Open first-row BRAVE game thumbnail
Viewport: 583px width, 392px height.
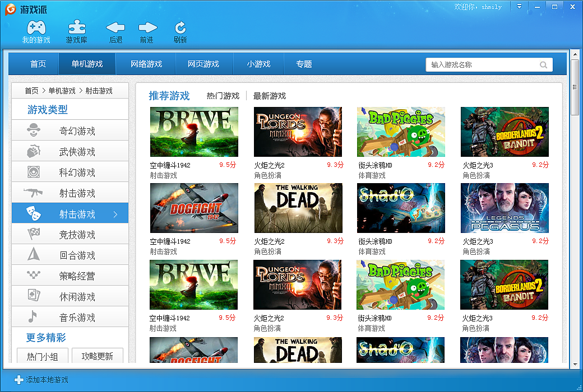(194, 132)
